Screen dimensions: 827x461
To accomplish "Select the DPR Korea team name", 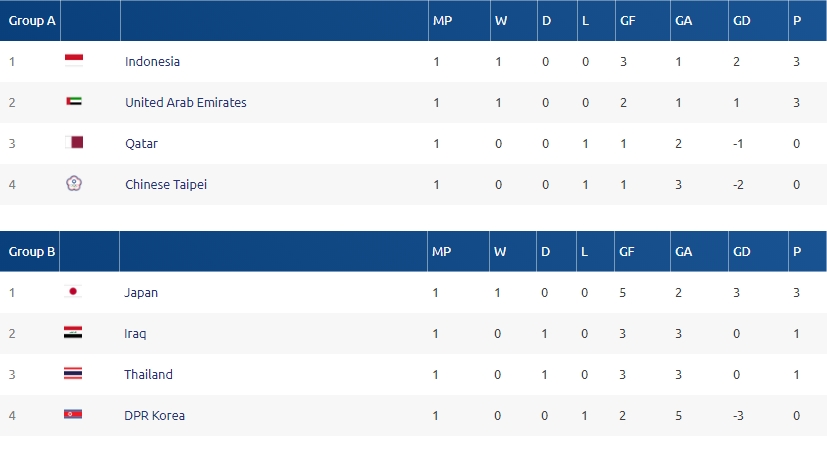I will tap(154, 415).
